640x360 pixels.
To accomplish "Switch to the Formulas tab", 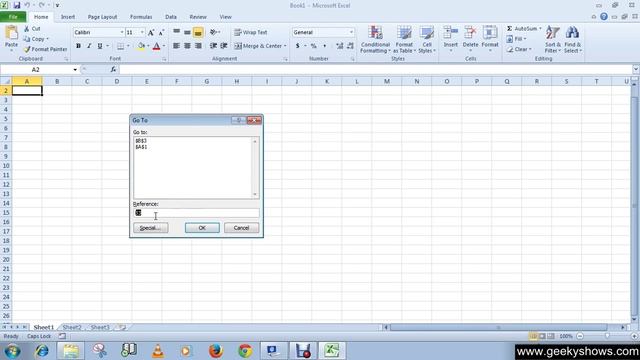I will pos(141,17).
